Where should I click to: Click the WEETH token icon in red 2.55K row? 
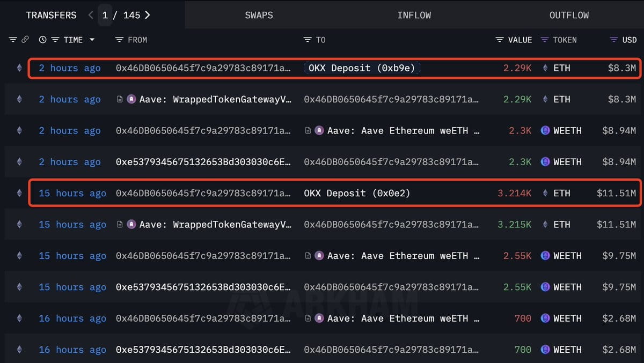(545, 256)
